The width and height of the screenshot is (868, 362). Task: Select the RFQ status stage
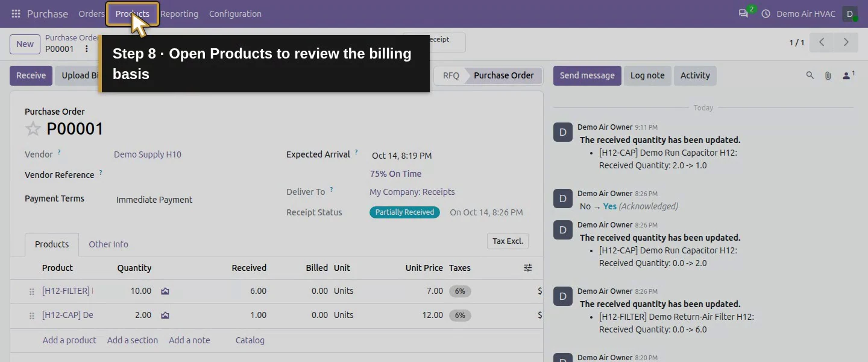click(x=451, y=75)
